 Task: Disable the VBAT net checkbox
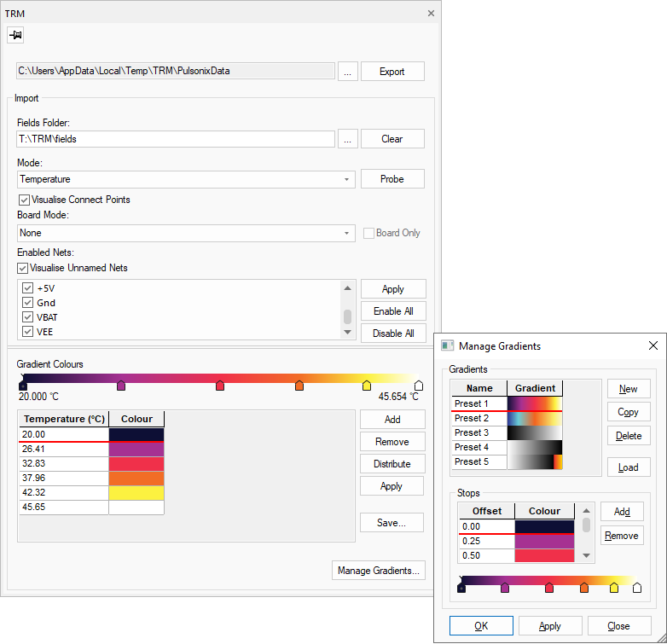(28, 317)
